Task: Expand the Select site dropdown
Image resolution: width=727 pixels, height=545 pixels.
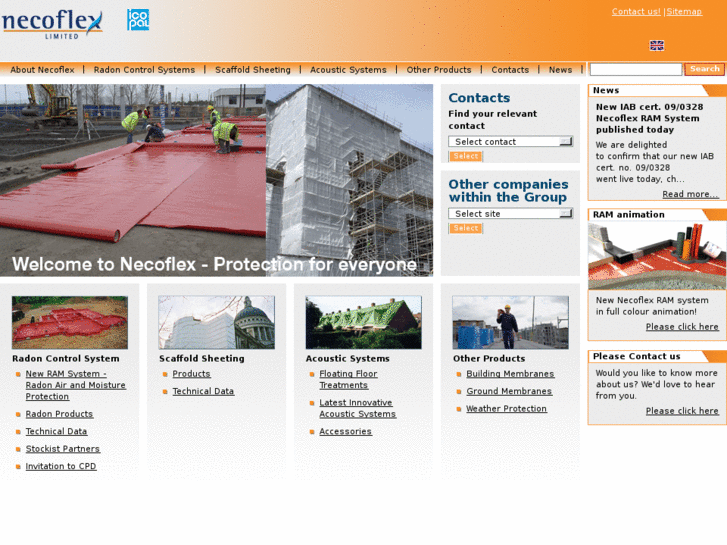Action: 510,213
